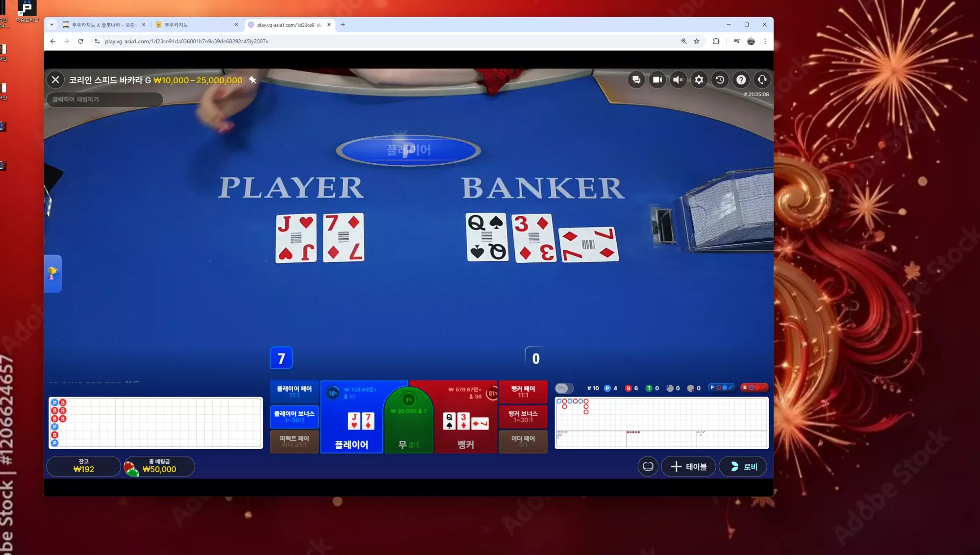980x555 pixels.
Task: Select the play.vg-asia1.com browser tab
Action: click(x=289, y=25)
